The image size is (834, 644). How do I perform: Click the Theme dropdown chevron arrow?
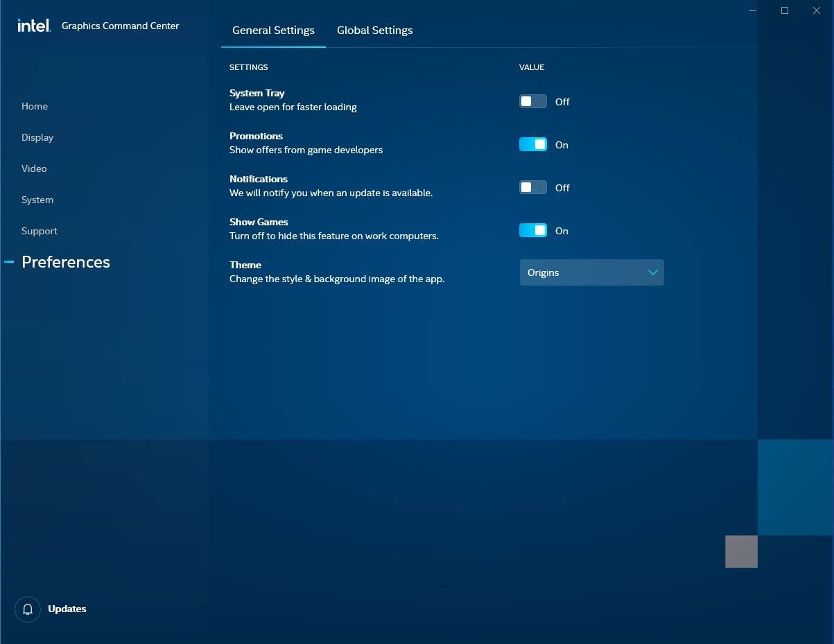[652, 272]
